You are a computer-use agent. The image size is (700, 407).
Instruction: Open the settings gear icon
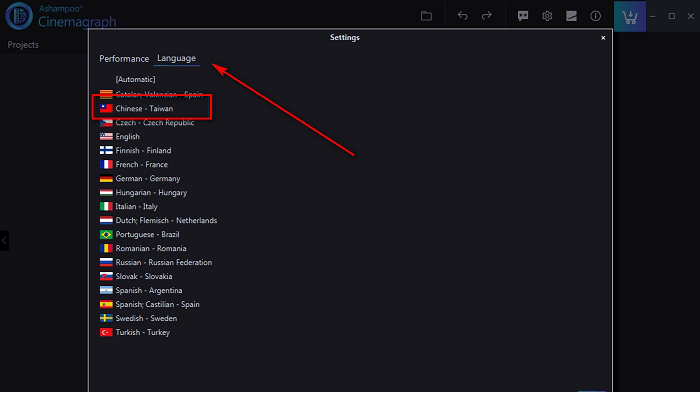547,16
